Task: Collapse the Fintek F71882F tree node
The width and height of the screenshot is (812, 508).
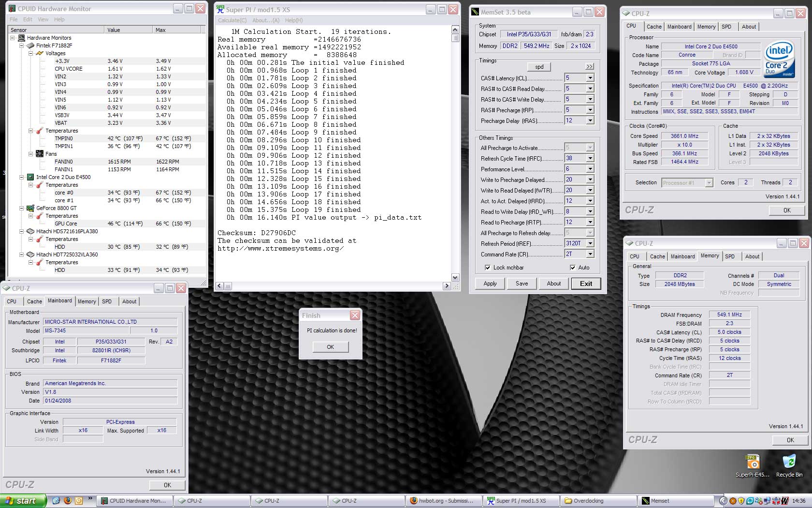Action: pyautogui.click(x=21, y=45)
